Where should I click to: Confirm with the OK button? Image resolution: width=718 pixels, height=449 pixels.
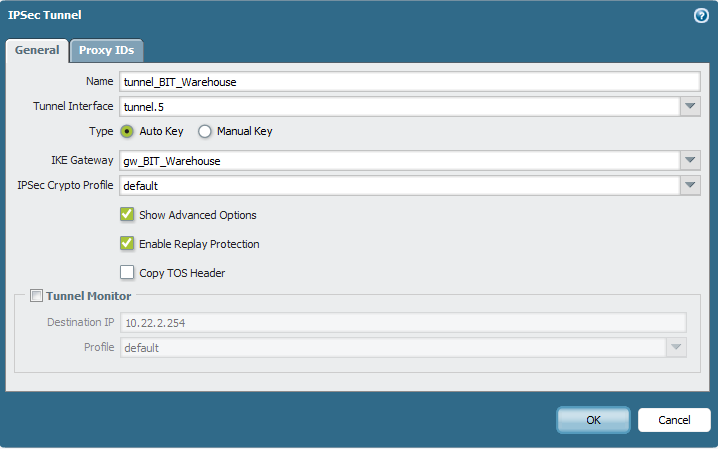[x=593, y=420]
